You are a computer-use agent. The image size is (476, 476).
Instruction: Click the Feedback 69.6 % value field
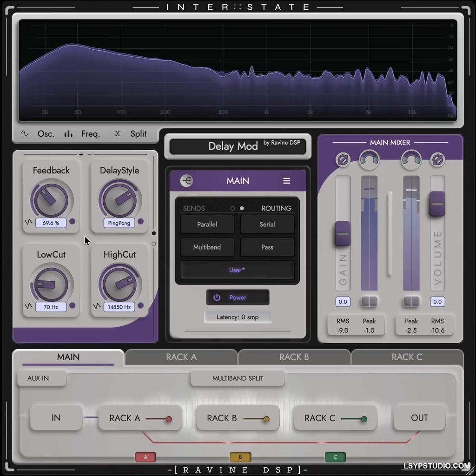(x=51, y=223)
